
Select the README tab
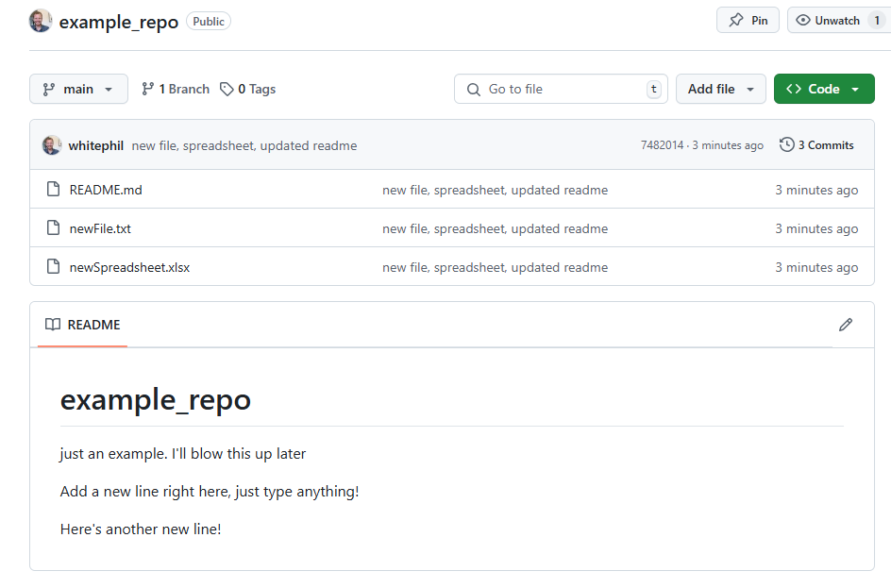[82, 325]
